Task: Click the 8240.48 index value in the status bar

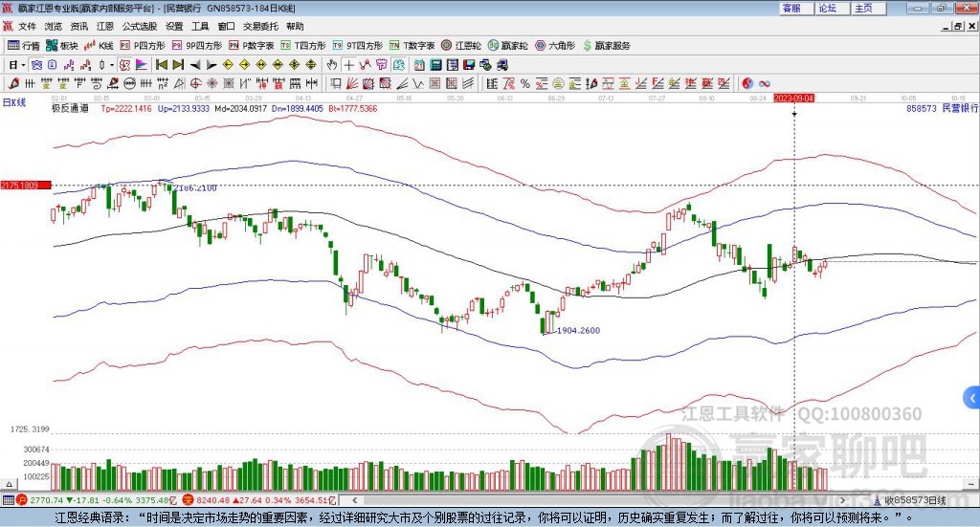Action: (213, 500)
